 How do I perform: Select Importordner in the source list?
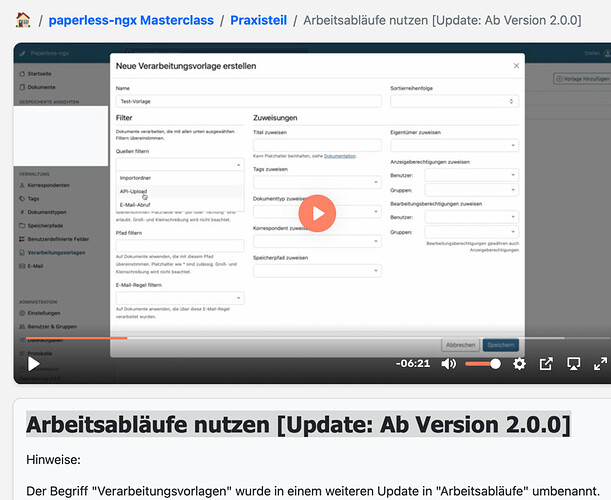(180, 178)
